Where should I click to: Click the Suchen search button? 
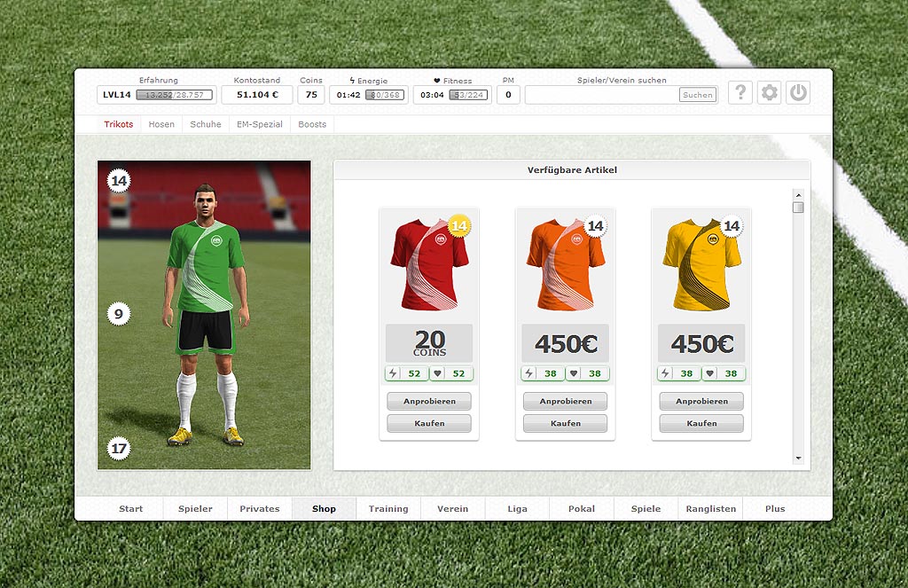[698, 95]
